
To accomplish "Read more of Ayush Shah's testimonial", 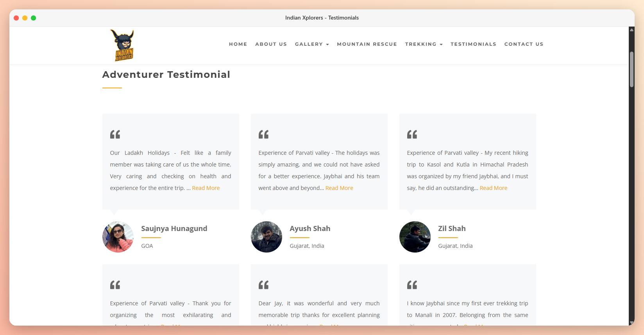I will coord(339,188).
